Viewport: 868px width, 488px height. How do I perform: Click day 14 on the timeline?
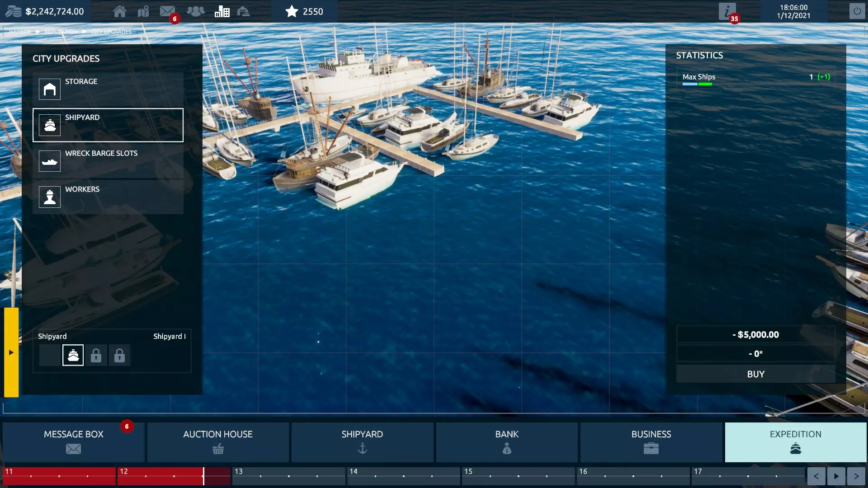[403, 476]
